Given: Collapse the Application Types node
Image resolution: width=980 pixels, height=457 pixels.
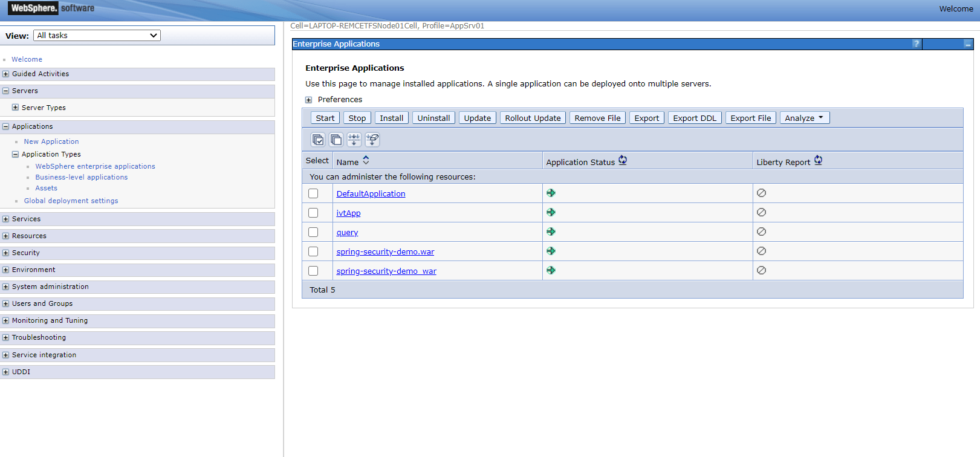Looking at the screenshot, I should pos(15,154).
